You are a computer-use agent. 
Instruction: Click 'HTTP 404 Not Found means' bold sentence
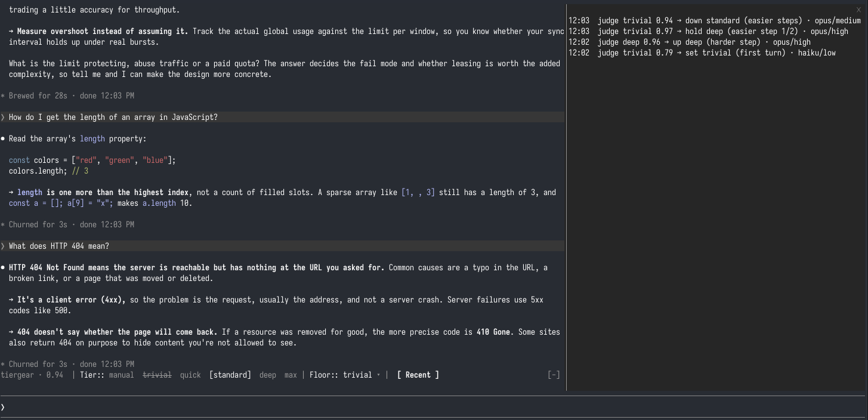coord(196,267)
